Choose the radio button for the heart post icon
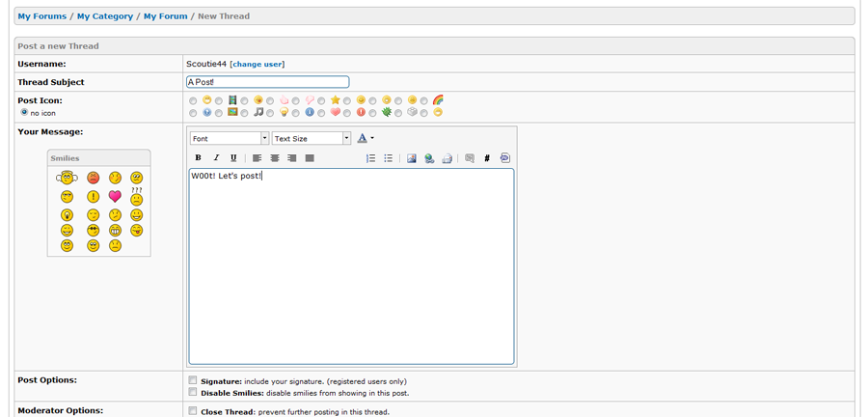This screenshot has width=868, height=417. 321,113
